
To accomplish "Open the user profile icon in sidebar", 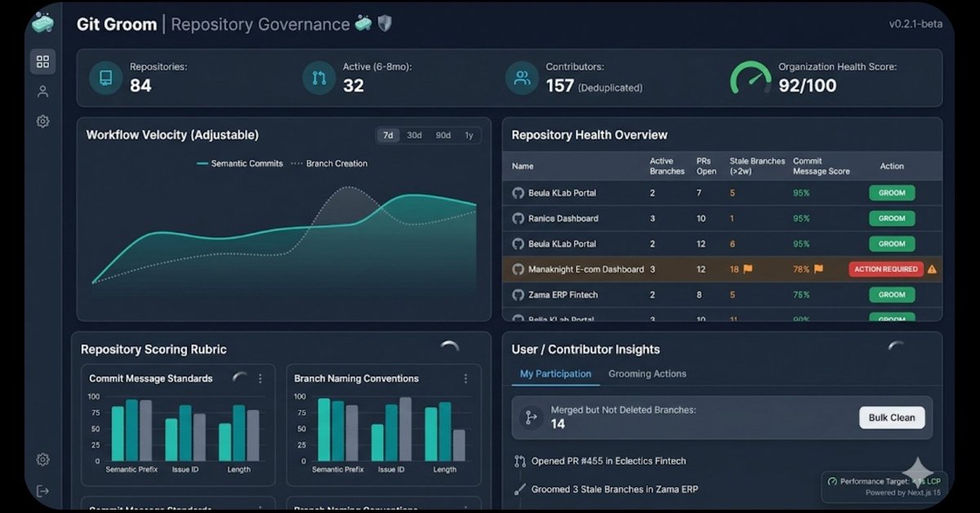I will tap(42, 91).
